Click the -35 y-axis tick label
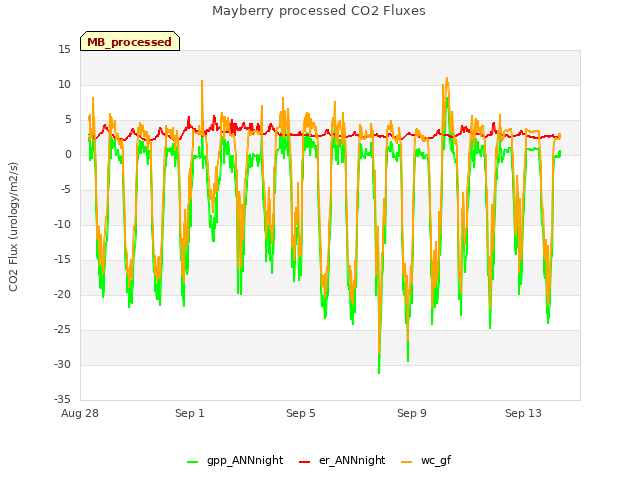Screen dimensions: 640x480 point(63,399)
